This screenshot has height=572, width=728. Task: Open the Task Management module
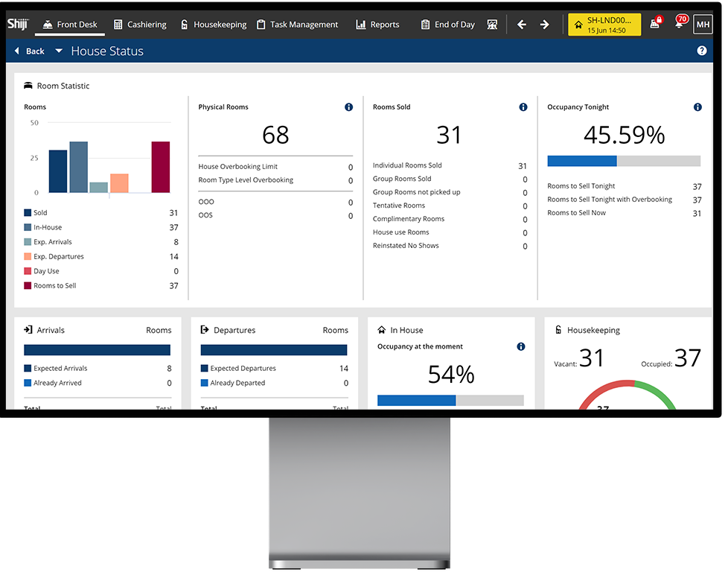pos(297,24)
